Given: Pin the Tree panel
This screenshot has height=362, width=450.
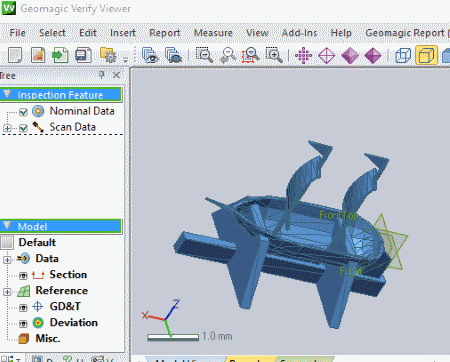Looking at the screenshot, I should (102, 75).
